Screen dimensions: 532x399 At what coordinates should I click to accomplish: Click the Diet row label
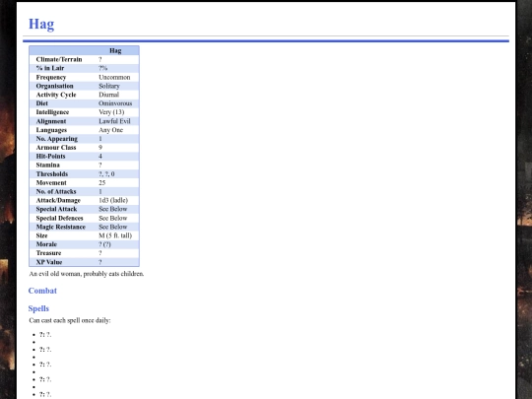[42, 103]
